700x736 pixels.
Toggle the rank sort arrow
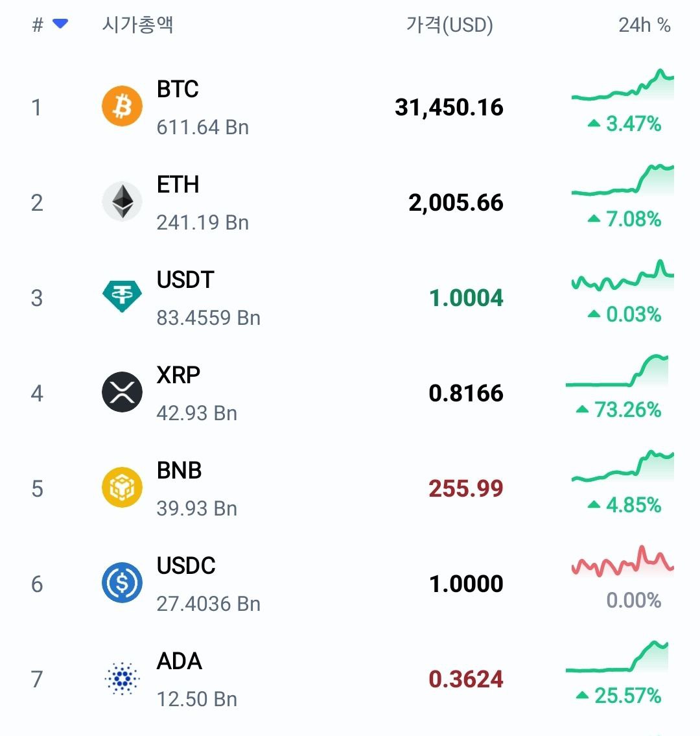(x=60, y=24)
